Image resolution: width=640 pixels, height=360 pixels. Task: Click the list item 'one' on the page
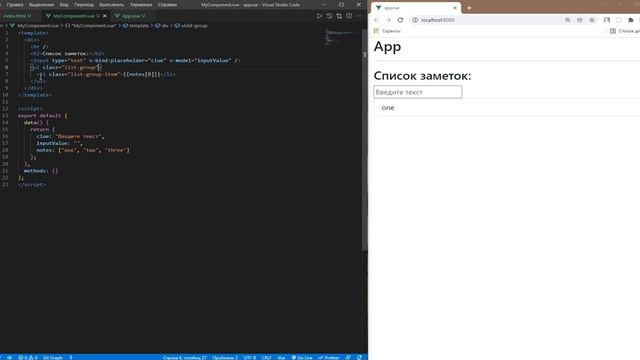pos(388,108)
